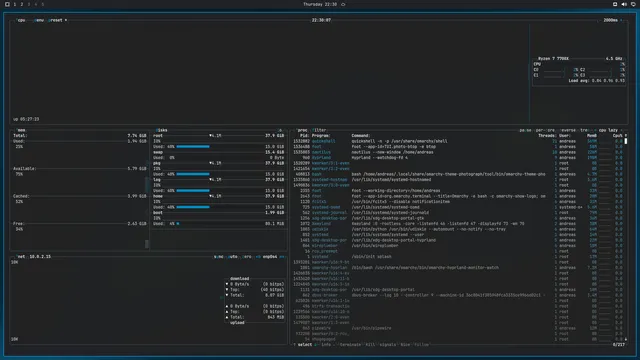Select the /sbin/init splash process row
Viewport: 640px width, 360px height.
point(457,257)
